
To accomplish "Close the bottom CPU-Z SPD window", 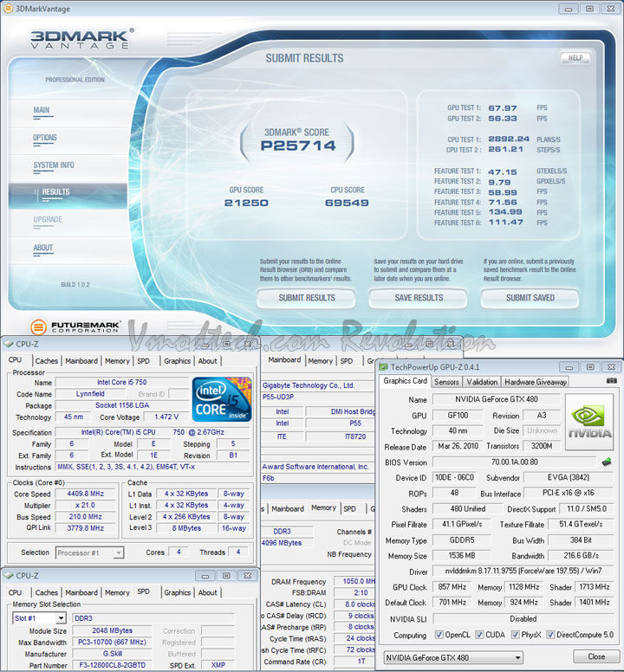I will pyautogui.click(x=247, y=576).
